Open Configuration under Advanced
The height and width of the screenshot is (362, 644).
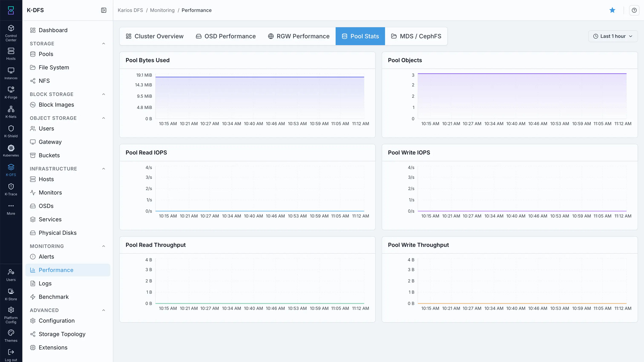click(68, 320)
